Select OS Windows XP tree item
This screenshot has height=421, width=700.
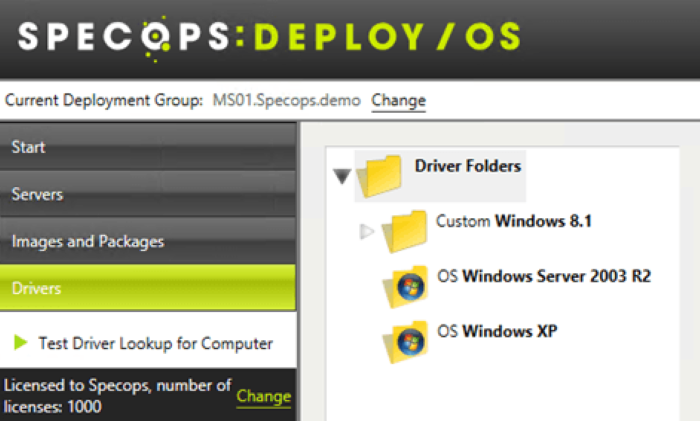(497, 331)
